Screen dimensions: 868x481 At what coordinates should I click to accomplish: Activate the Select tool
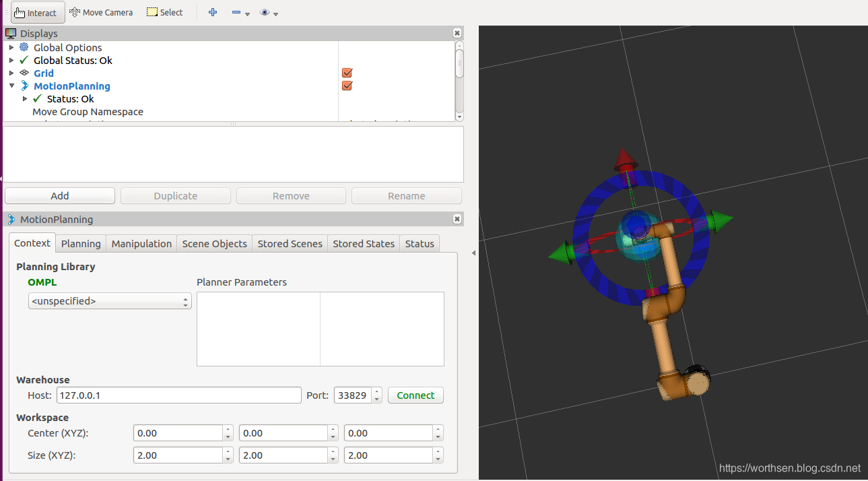coord(165,12)
